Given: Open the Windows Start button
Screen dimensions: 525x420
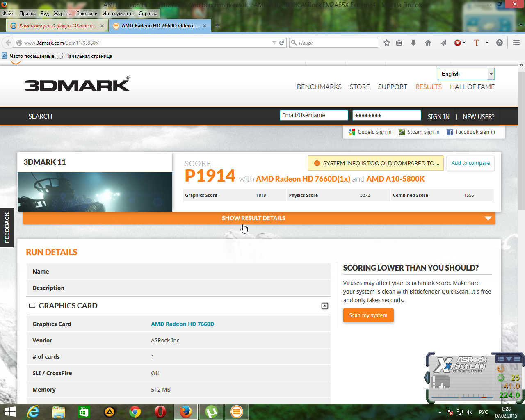Looking at the screenshot, I should tap(10, 411).
